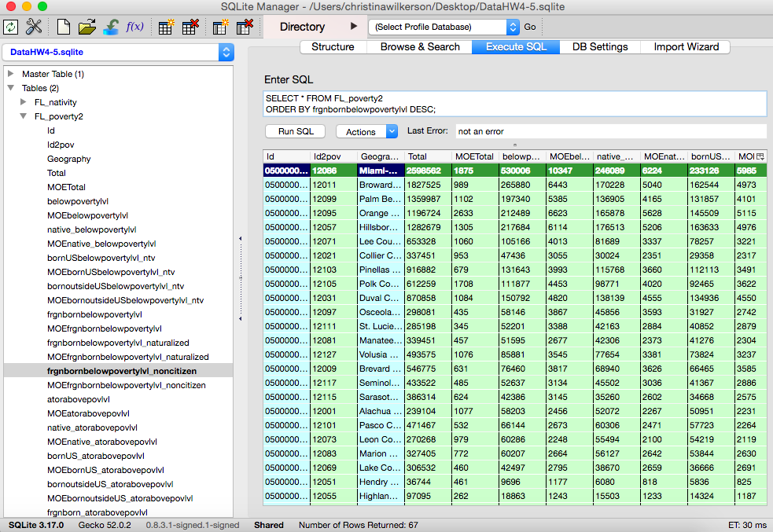Select FL_nativity in the tree
This screenshot has height=532, width=773.
pos(56,102)
